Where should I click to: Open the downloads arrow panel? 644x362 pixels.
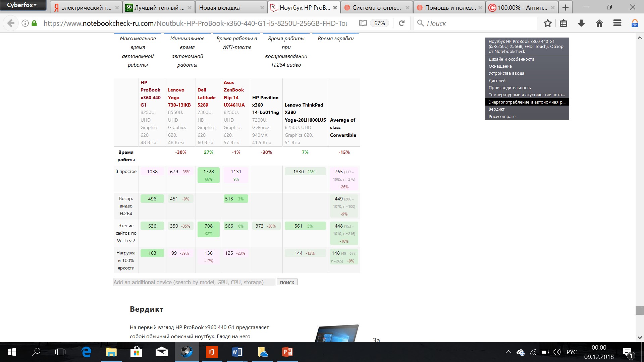coord(581,23)
